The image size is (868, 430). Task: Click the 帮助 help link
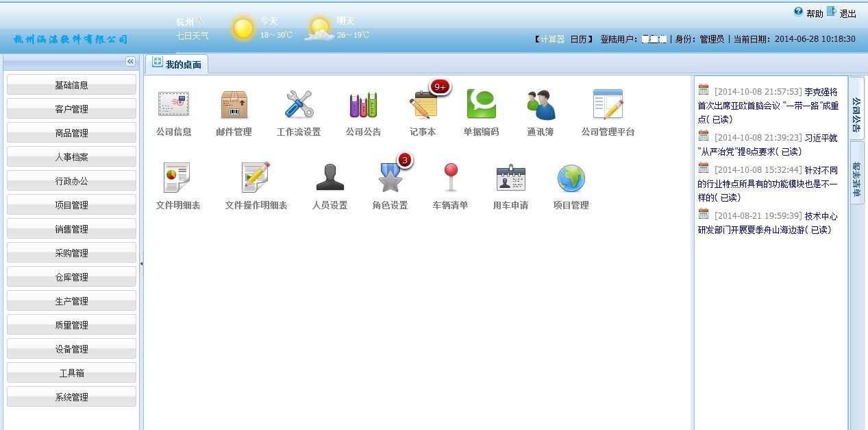coord(815,14)
